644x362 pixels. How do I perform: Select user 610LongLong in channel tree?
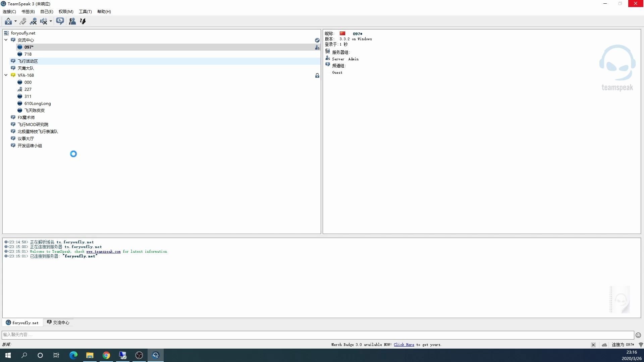38,103
